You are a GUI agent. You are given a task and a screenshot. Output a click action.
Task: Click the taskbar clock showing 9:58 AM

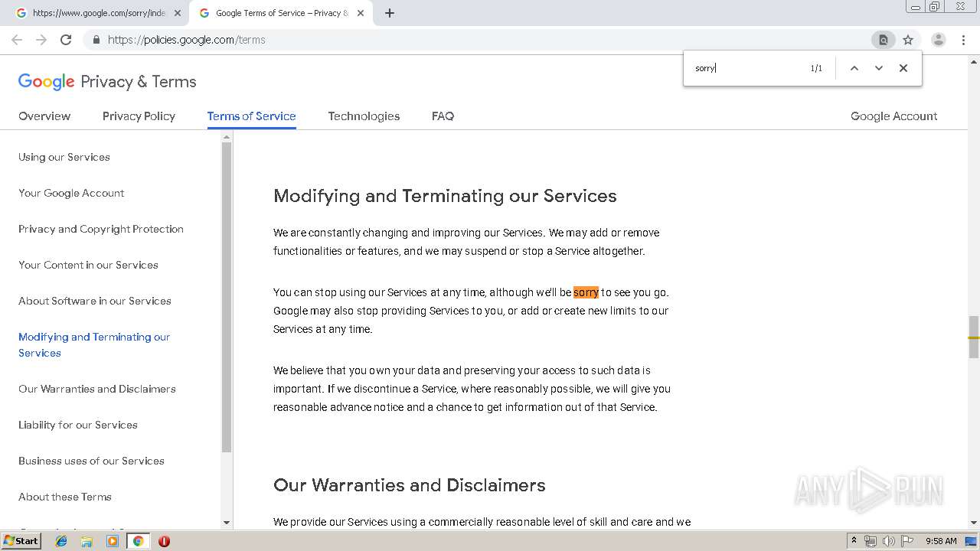click(941, 541)
